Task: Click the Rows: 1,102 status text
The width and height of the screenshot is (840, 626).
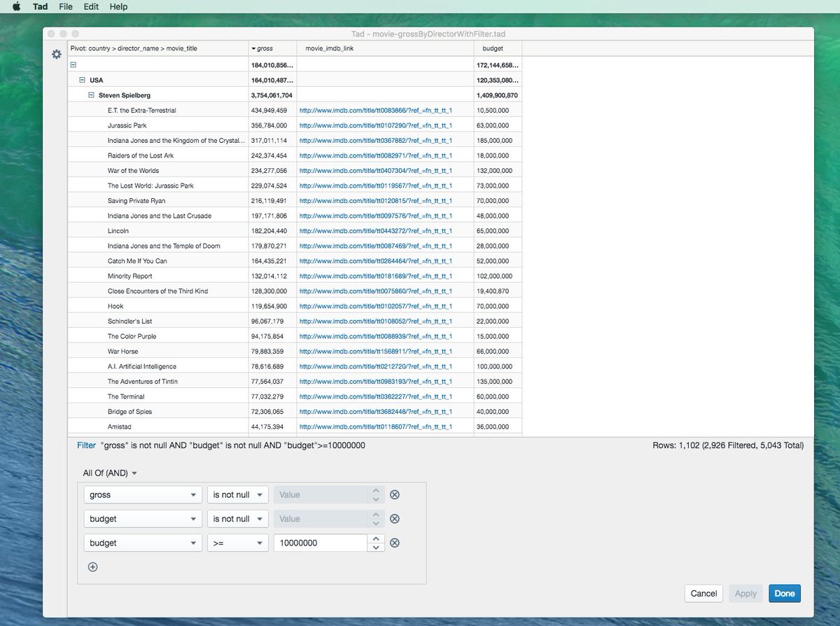Action: pos(727,445)
